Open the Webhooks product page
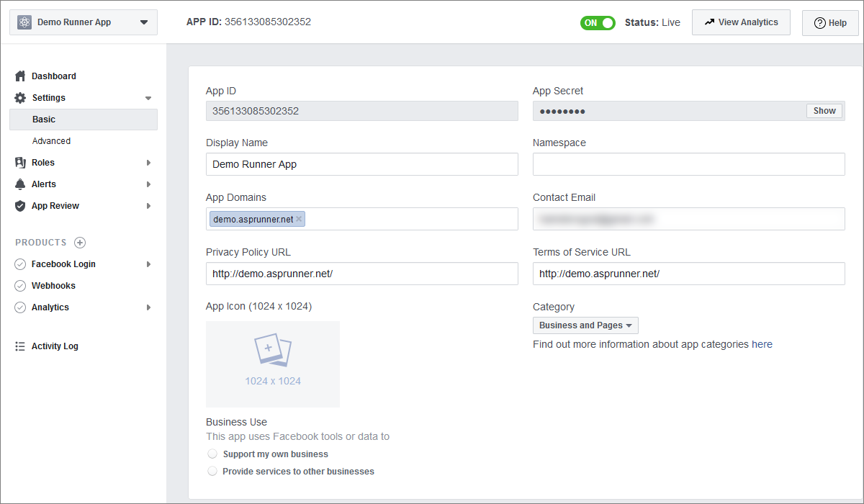Screen dimensions: 864x504 point(53,286)
